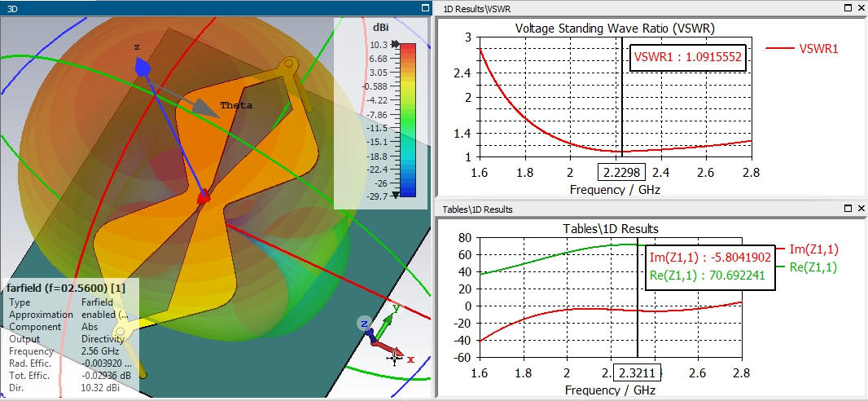868x401 pixels.
Task: Select the impedance marker frequency box 2.3211
Action: click(x=637, y=372)
